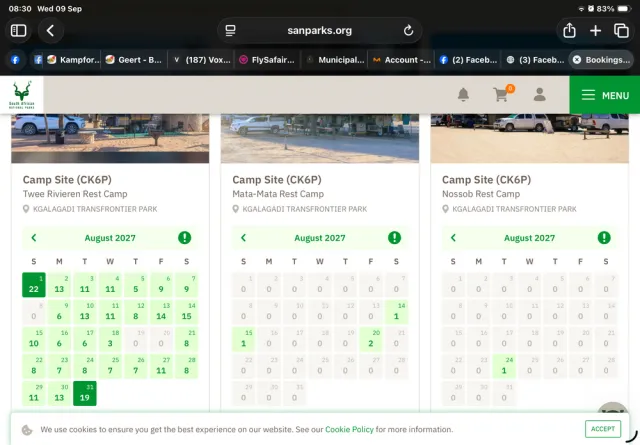Select August 1 in Twee Rivieren calendar
Viewport: 640px width, 445px height.
pos(34,285)
